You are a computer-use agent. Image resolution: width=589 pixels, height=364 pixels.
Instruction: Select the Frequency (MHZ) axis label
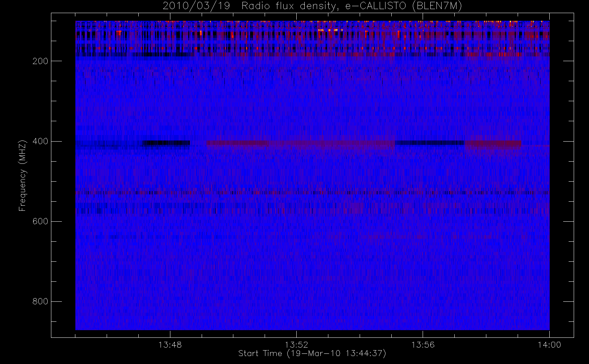[x=23, y=175]
